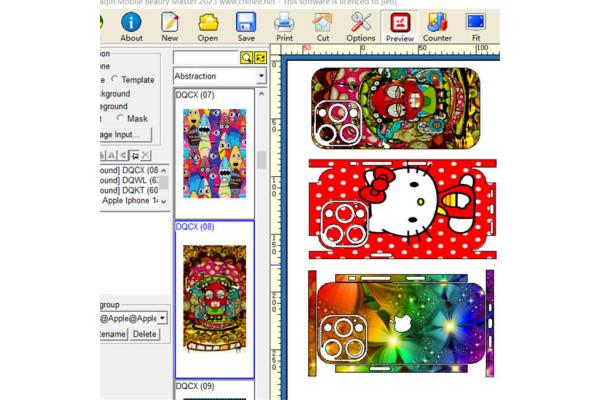
Task: Create a New design document
Action: tap(170, 27)
